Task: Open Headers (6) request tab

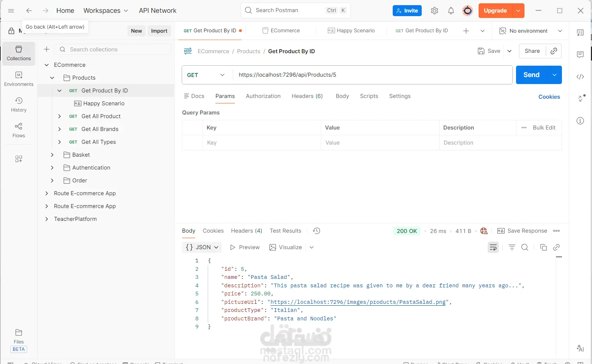Action: pyautogui.click(x=307, y=96)
